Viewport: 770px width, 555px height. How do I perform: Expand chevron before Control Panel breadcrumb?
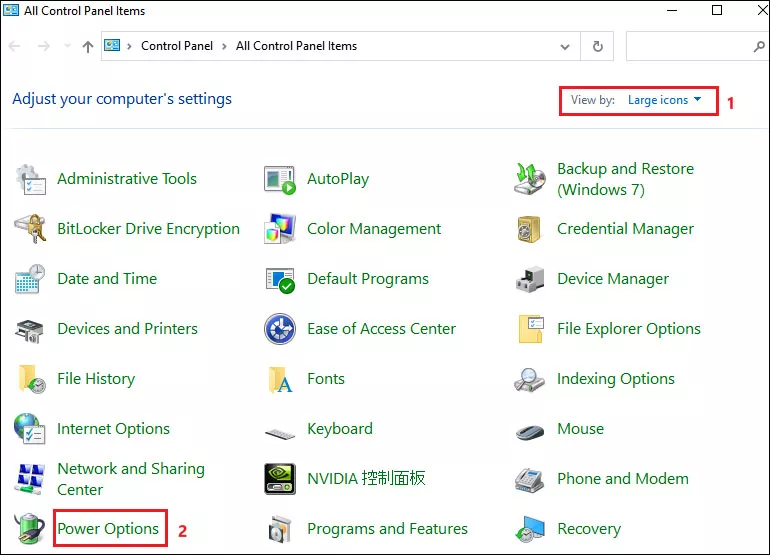(x=129, y=46)
